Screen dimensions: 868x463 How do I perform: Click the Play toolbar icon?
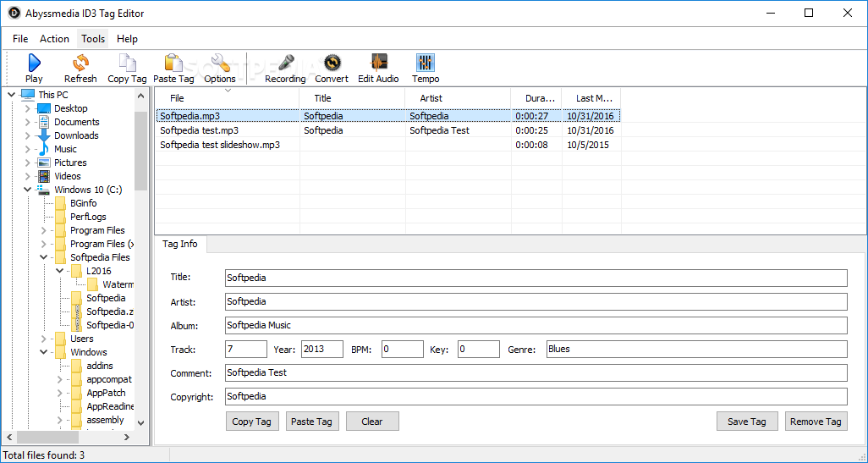(34, 69)
